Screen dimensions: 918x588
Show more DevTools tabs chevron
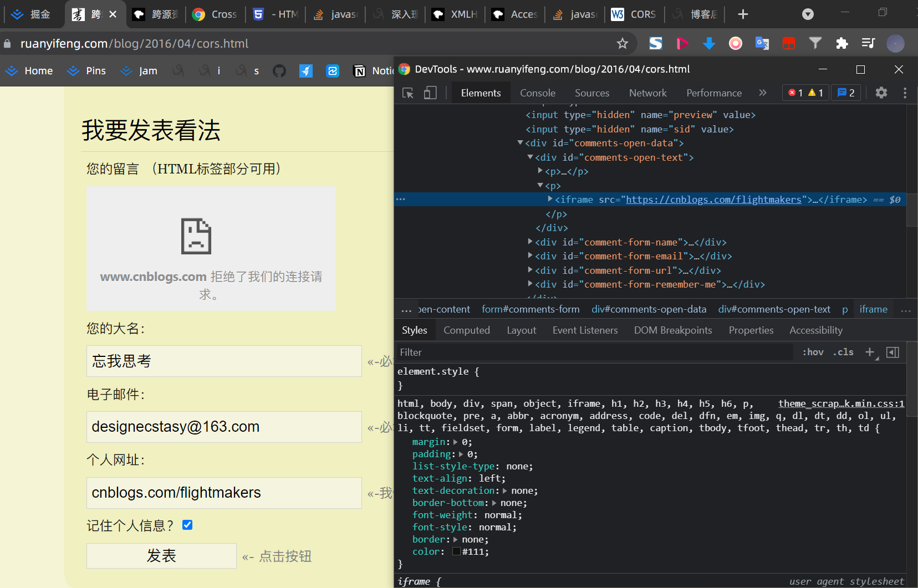click(x=763, y=93)
